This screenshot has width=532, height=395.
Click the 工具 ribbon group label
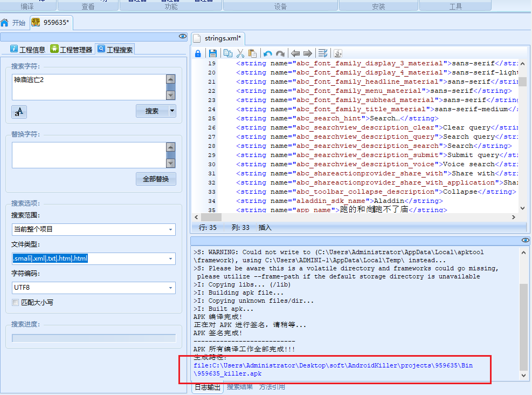[455, 6]
